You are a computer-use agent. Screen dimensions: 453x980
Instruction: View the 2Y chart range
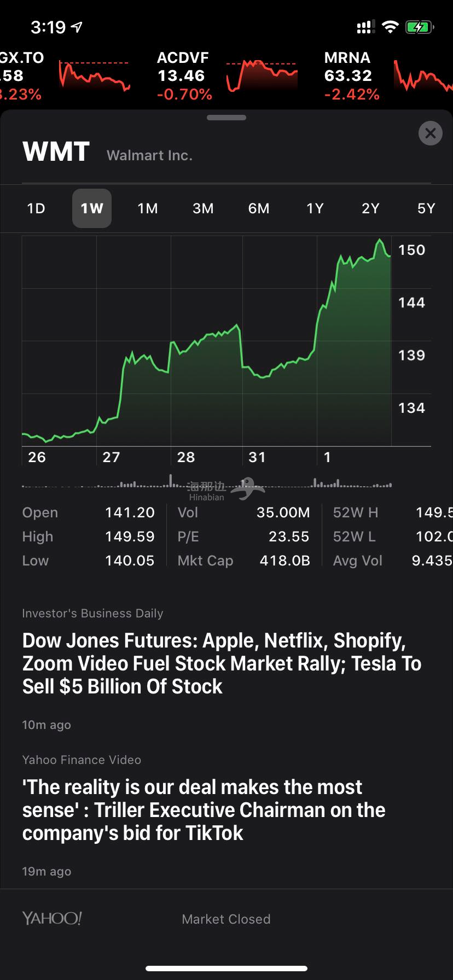click(370, 208)
